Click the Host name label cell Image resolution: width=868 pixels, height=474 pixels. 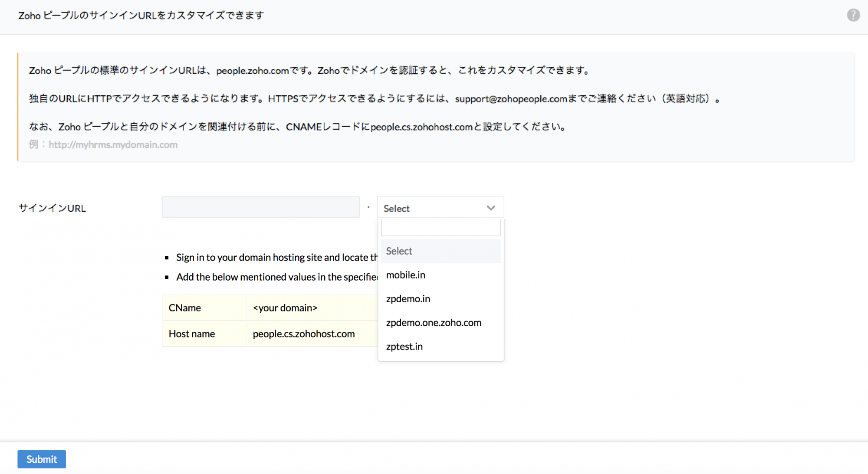tap(192, 334)
